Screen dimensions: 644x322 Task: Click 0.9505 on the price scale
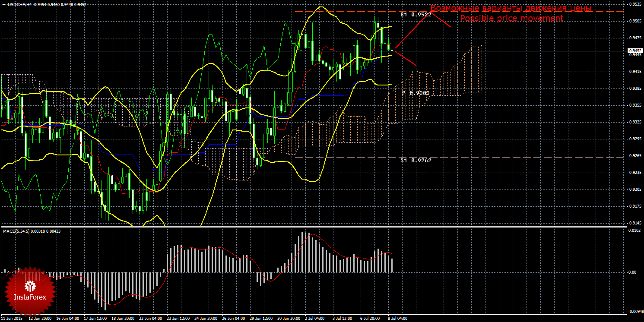point(634,21)
